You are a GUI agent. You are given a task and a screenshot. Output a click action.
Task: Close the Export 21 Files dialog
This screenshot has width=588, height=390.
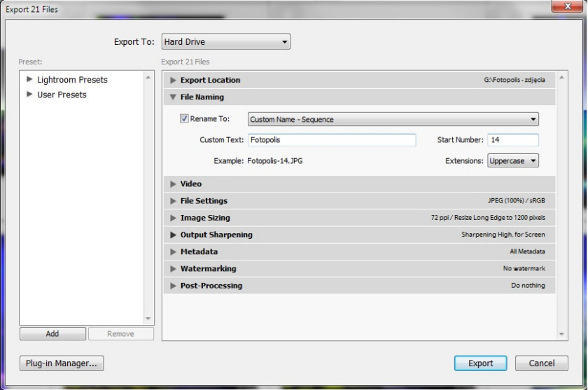pos(568,6)
